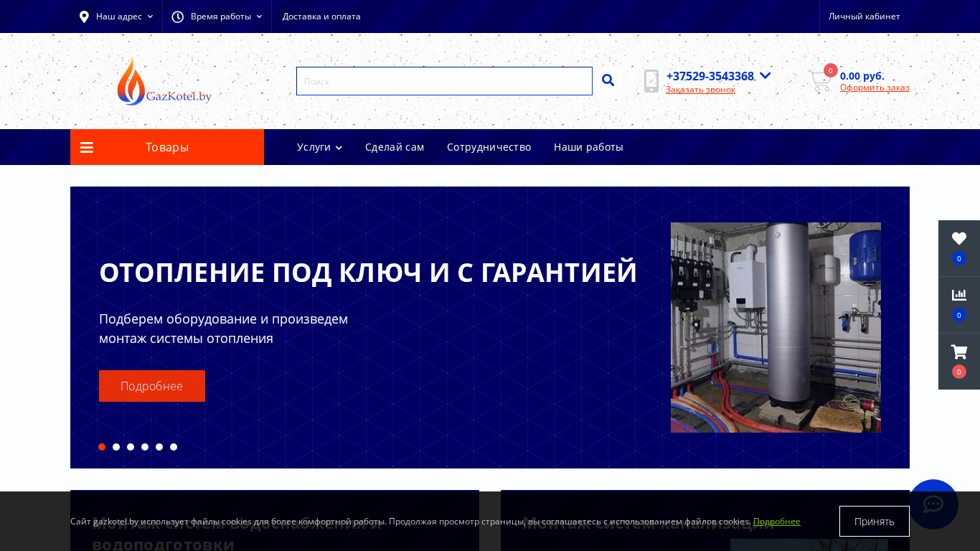
Task: Click the banner heading ОТОПЛЕНИЕ ПОД КЛЮЧ И С ГАРАНТИЕЙ
Action: point(368,273)
